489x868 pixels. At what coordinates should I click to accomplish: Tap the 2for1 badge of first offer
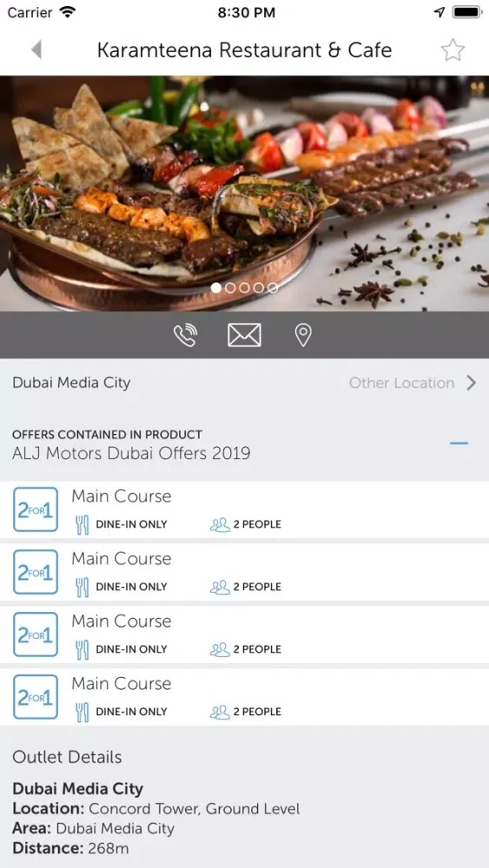point(36,510)
